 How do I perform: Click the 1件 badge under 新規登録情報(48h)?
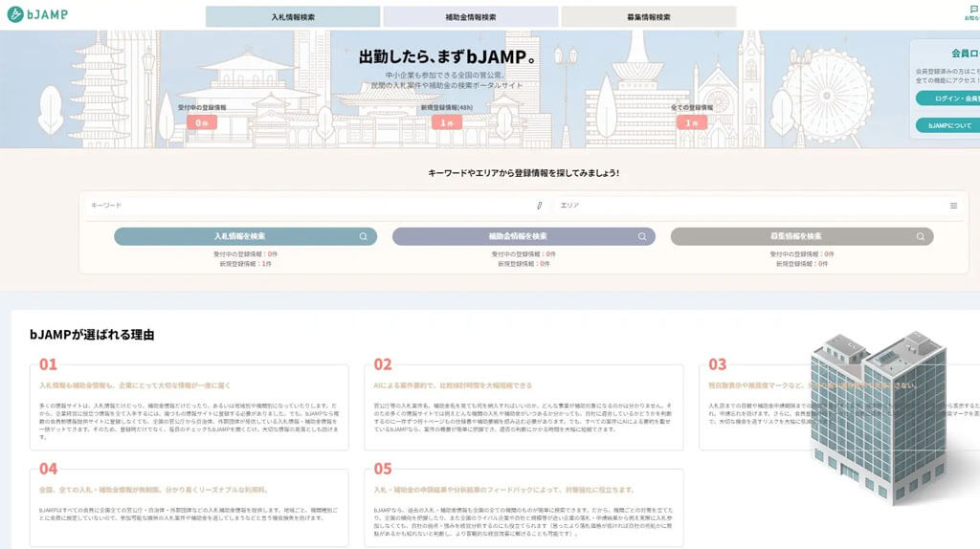pyautogui.click(x=447, y=123)
